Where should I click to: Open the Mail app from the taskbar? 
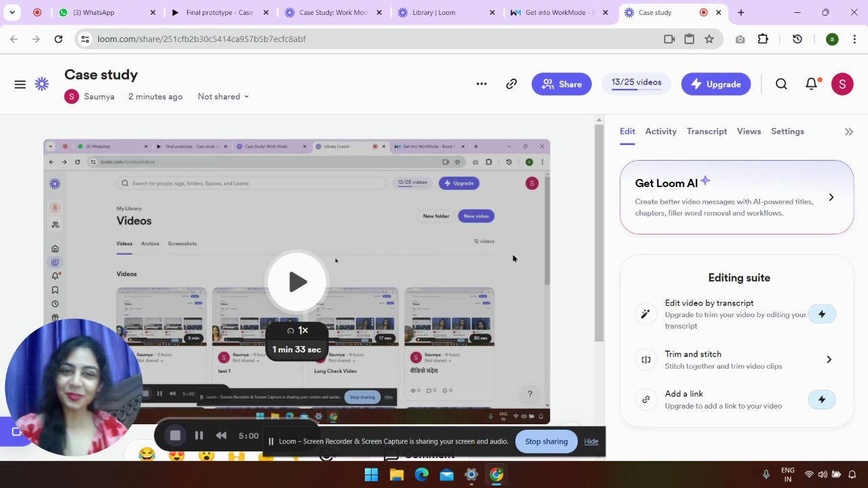pos(446,474)
